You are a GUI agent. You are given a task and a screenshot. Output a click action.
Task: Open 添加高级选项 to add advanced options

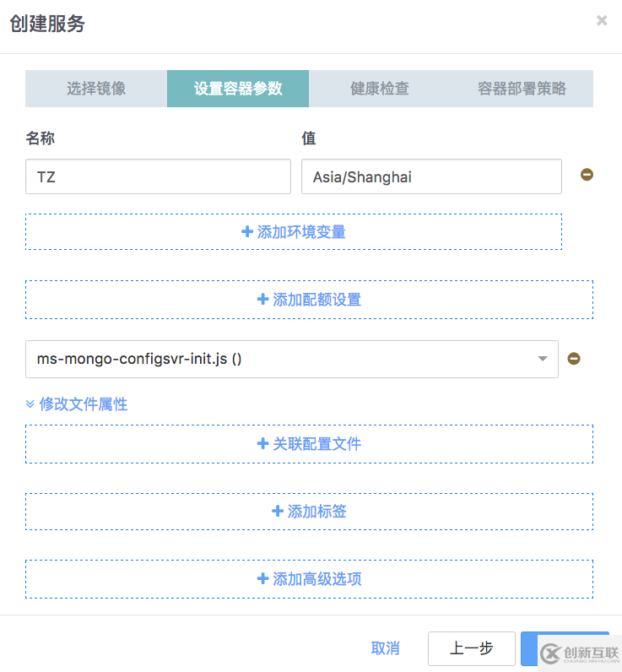(x=309, y=579)
